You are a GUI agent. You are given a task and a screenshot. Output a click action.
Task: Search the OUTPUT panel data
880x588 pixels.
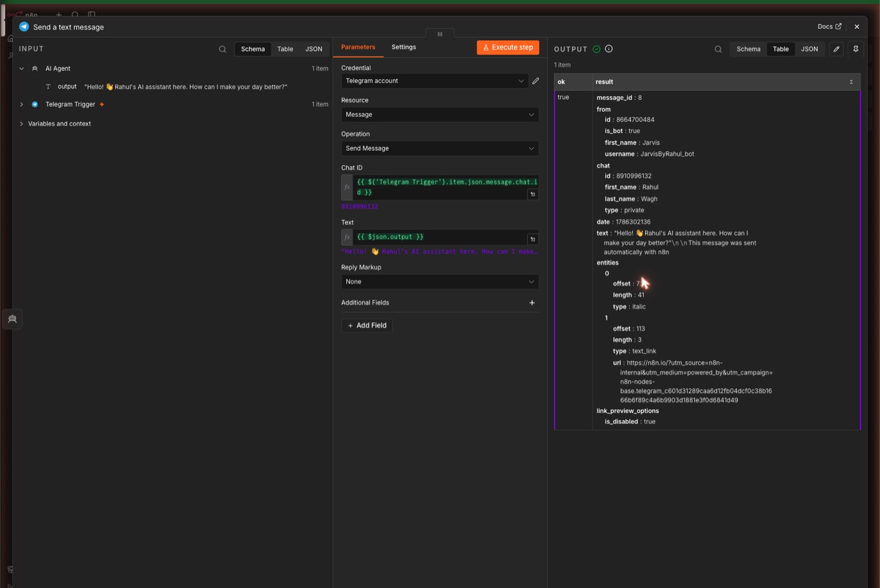pyautogui.click(x=718, y=49)
